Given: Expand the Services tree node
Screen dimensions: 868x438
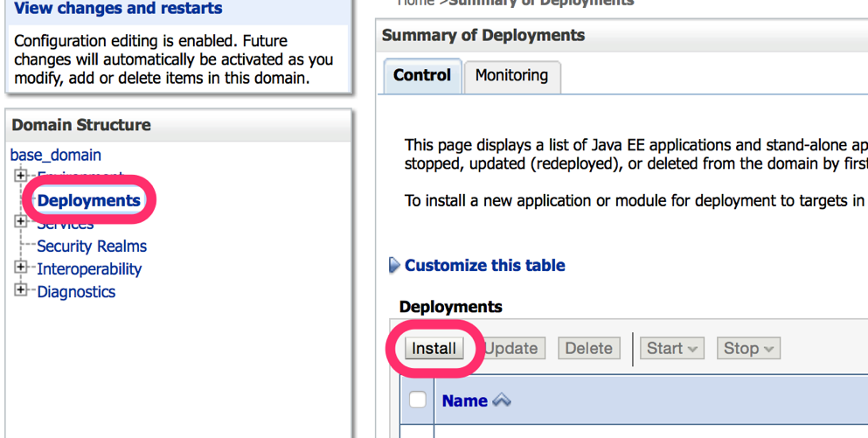Looking at the screenshot, I should coord(21,222).
